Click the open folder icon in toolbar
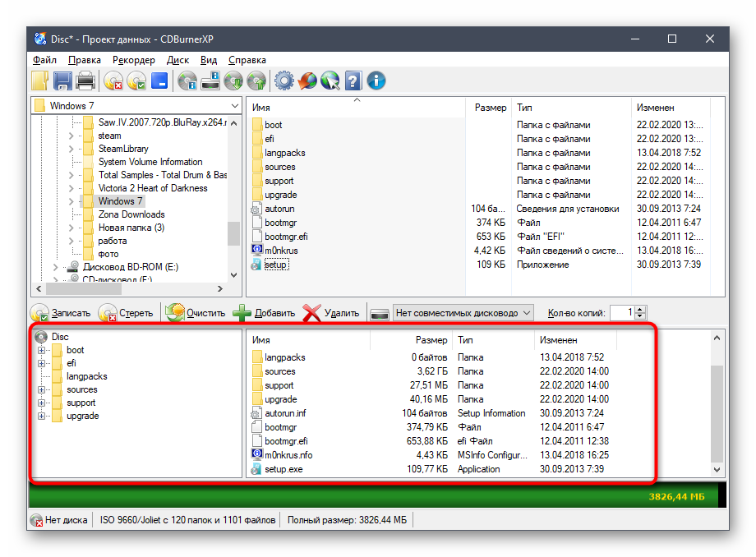 point(40,81)
